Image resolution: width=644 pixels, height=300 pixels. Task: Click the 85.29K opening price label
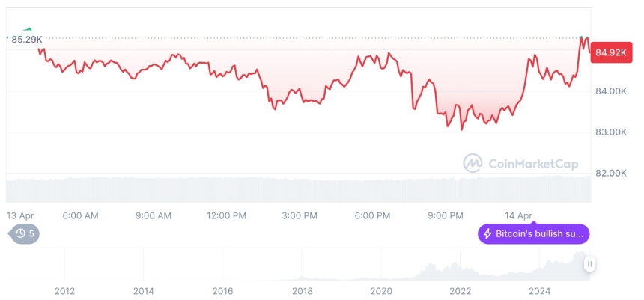(x=26, y=39)
